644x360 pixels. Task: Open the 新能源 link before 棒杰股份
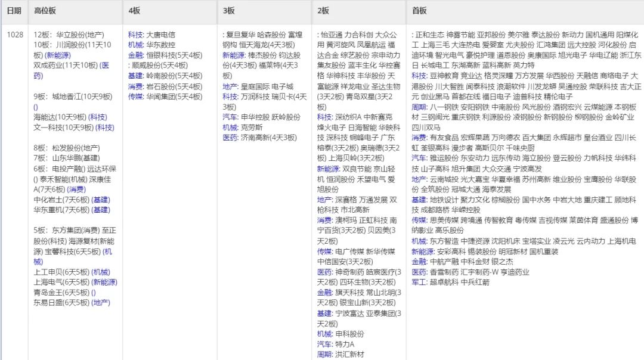pyautogui.click(x=234, y=55)
